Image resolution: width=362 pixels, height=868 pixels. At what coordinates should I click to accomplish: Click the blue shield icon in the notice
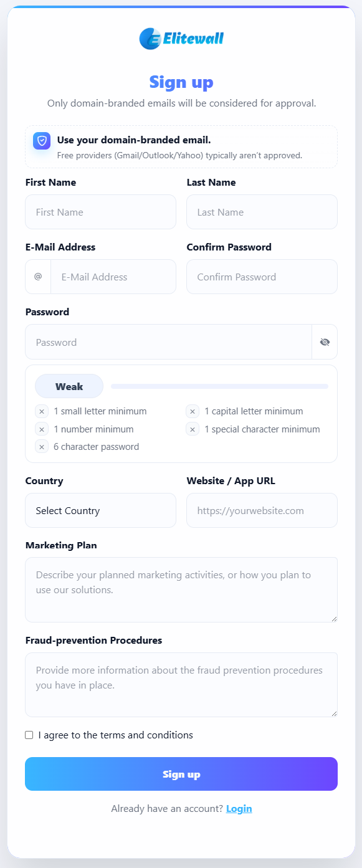pos(41,141)
